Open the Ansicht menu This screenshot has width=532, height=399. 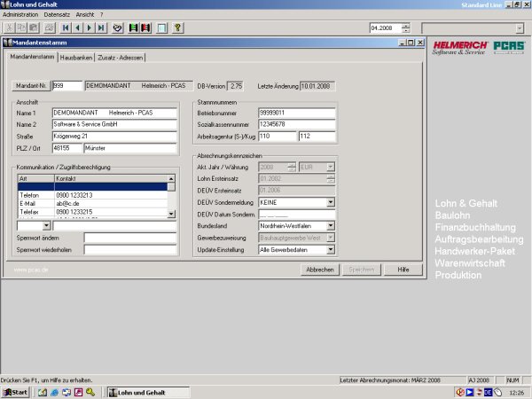85,14
